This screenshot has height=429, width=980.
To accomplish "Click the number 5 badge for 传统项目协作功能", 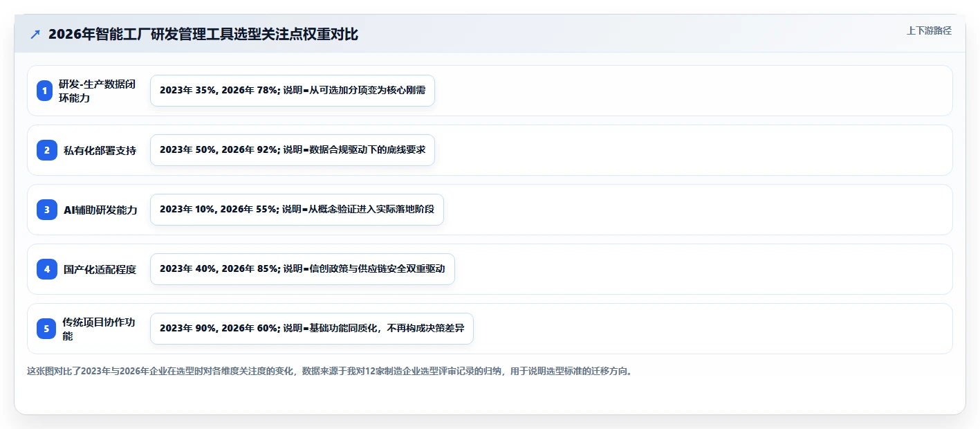I will [46, 329].
